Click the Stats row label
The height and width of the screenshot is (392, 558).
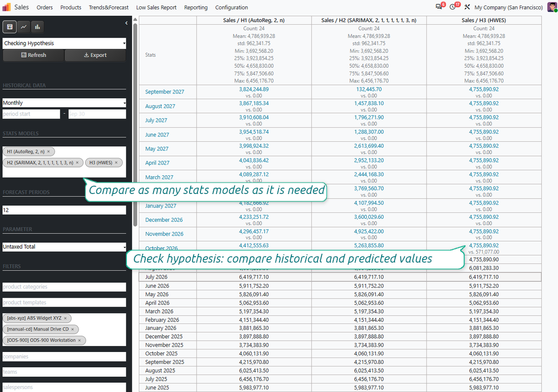click(x=150, y=55)
